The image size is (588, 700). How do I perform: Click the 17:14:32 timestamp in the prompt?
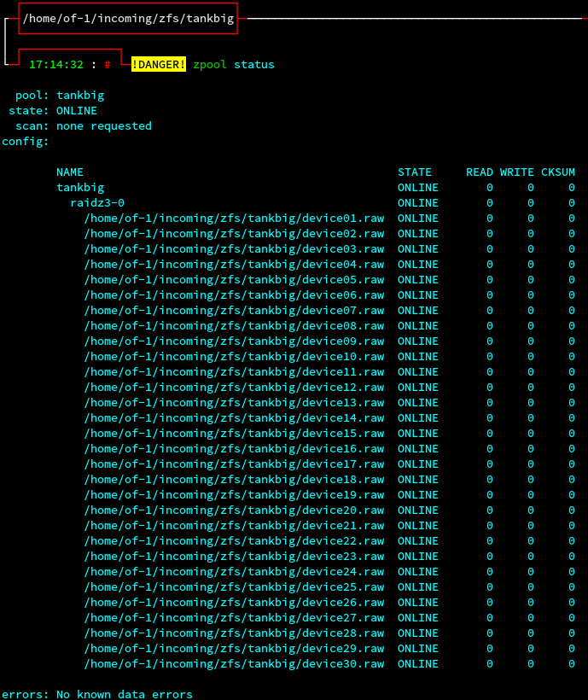point(56,65)
